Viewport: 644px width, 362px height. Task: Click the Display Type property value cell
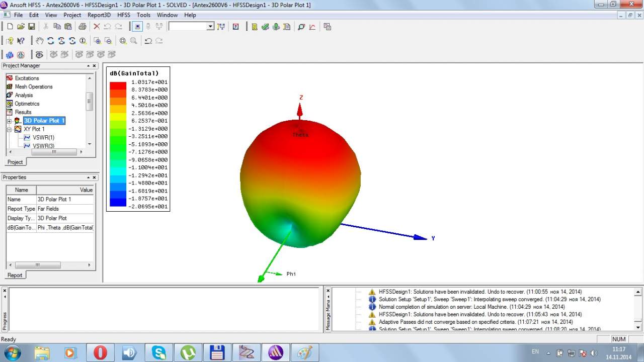(65, 218)
